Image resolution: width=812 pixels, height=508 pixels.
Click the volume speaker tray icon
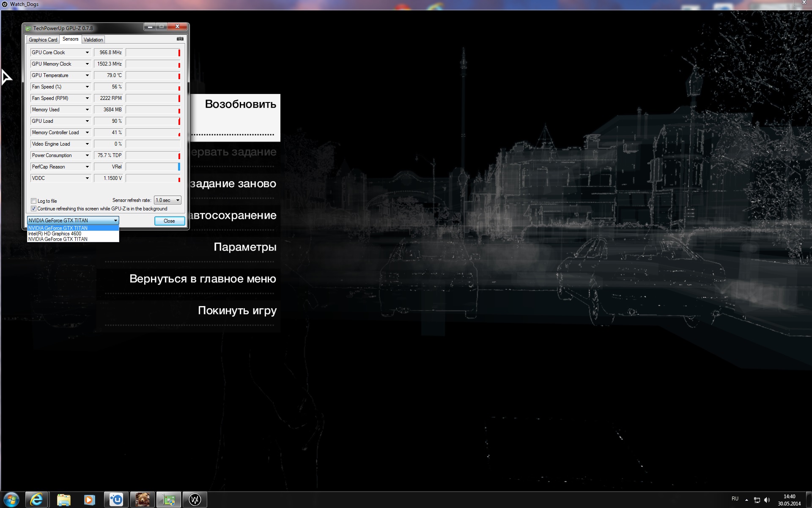click(x=767, y=500)
